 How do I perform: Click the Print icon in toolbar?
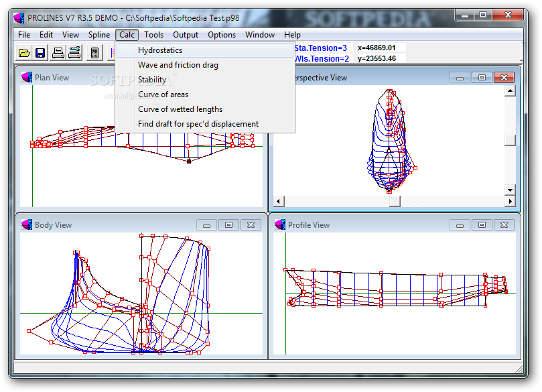[x=58, y=53]
